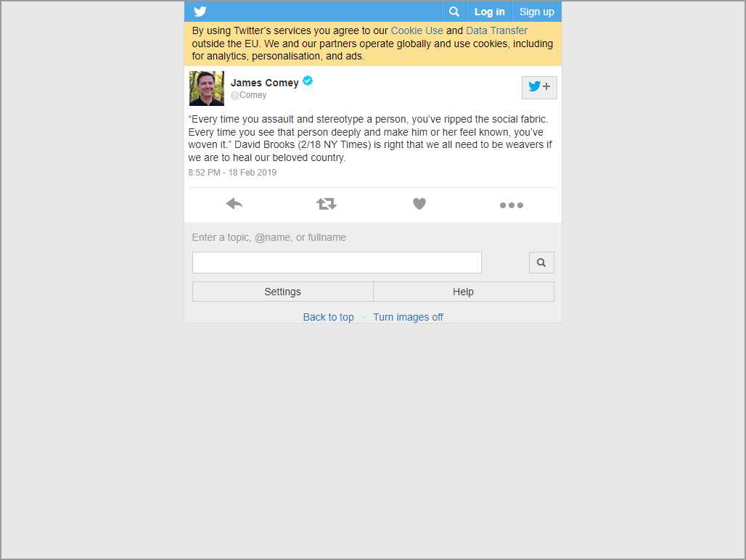Like the tweet with heart icon
The width and height of the screenshot is (746, 560).
point(419,204)
